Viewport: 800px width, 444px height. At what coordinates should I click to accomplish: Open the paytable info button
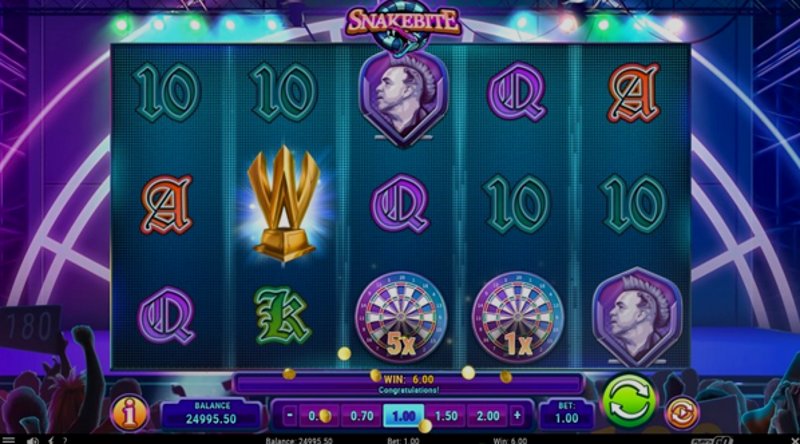click(130, 412)
